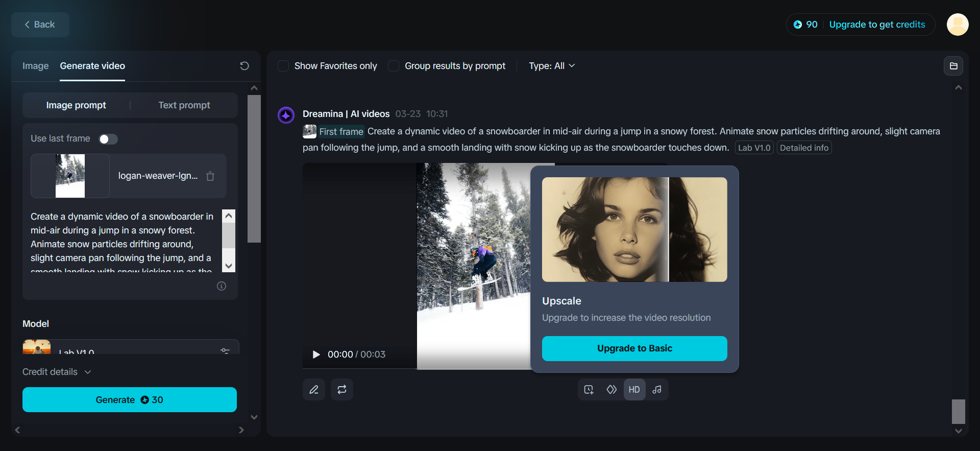Image resolution: width=980 pixels, height=451 pixels.
Task: Click the left panel horizontal scroll-left arrow
Action: (x=17, y=430)
